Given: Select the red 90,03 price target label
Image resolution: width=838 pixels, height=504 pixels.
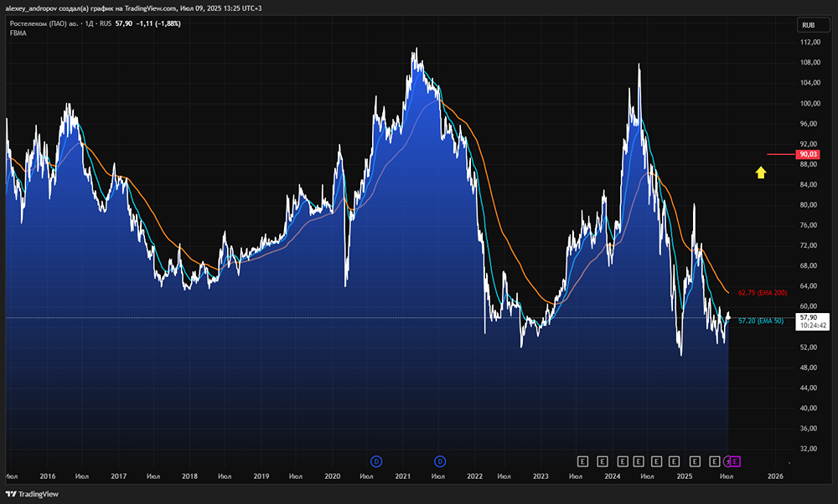Looking at the screenshot, I should pyautogui.click(x=809, y=155).
